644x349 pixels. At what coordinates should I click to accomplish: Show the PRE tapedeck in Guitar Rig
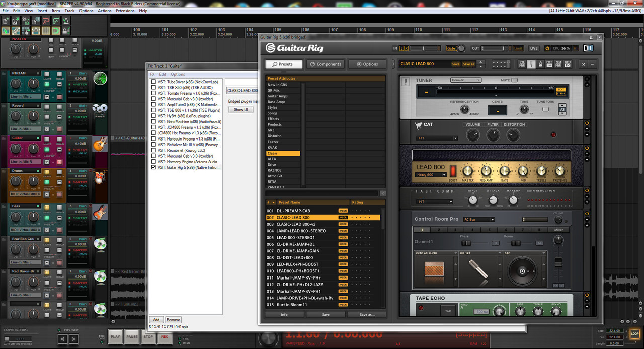pos(522,64)
